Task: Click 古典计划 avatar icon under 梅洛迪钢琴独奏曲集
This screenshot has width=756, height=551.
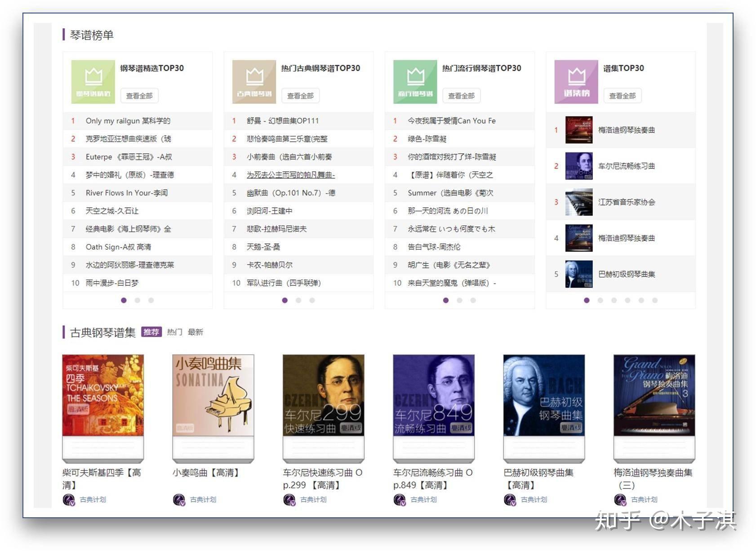Action: [x=620, y=499]
